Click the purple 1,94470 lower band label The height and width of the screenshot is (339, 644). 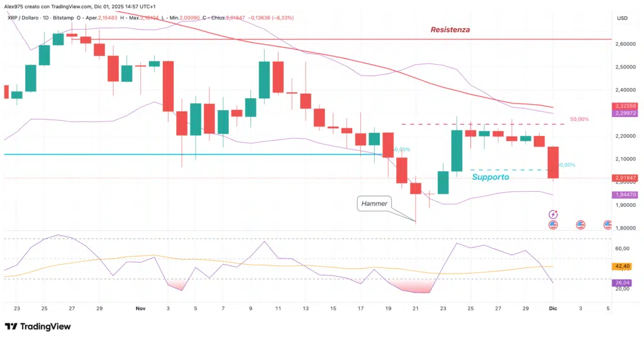[x=626, y=195]
